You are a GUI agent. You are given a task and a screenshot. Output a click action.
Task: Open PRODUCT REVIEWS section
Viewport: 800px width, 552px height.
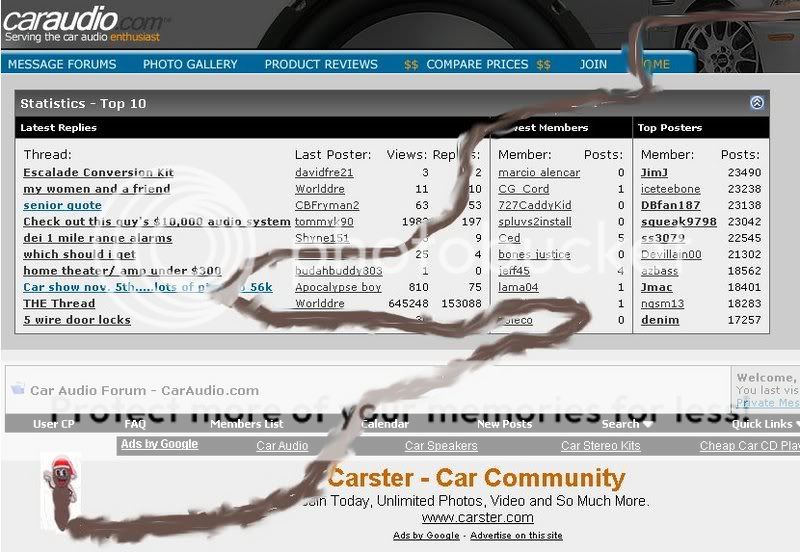[x=321, y=64]
